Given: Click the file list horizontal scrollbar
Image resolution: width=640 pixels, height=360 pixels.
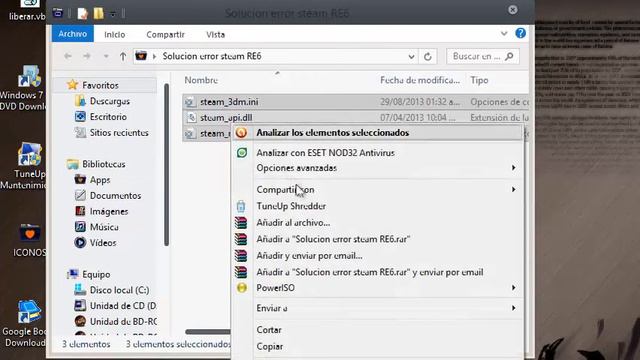Looking at the screenshot, I should [208, 332].
